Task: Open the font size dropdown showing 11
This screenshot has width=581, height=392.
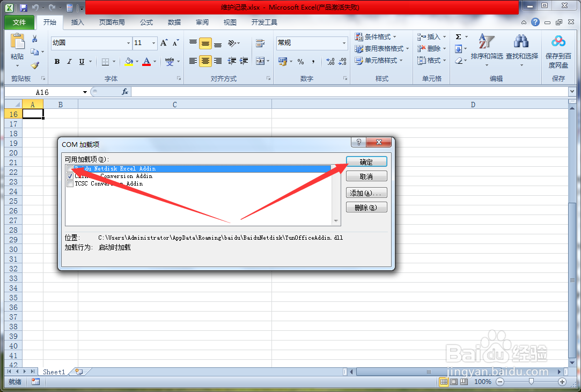Action: point(153,43)
